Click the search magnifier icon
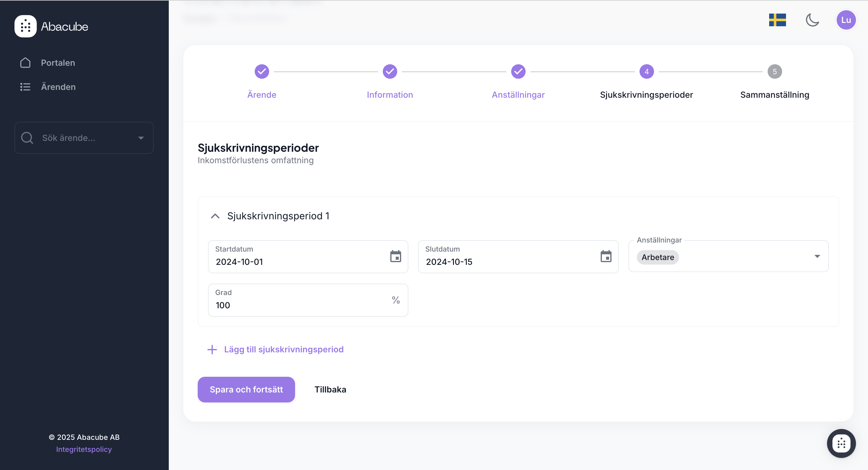 click(27, 138)
